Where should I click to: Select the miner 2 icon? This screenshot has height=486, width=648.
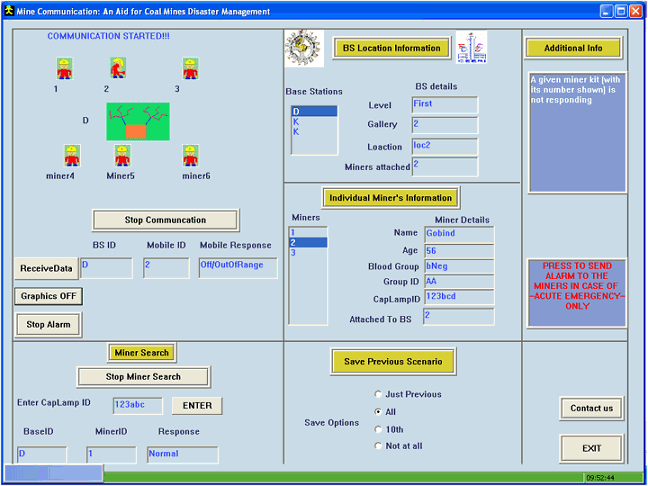point(118,68)
